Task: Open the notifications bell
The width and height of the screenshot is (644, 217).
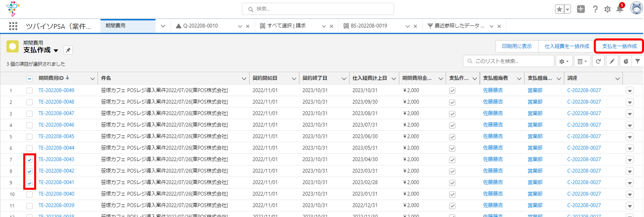Action: 620,9
